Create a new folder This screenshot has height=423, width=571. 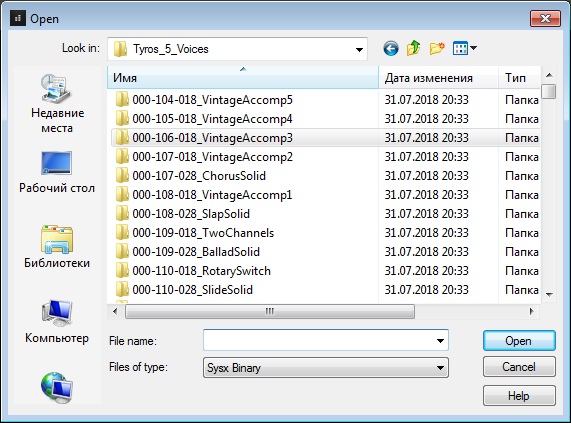437,48
